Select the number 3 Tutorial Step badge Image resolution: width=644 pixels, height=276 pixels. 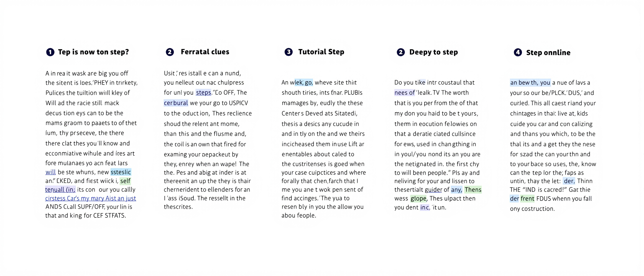click(289, 52)
